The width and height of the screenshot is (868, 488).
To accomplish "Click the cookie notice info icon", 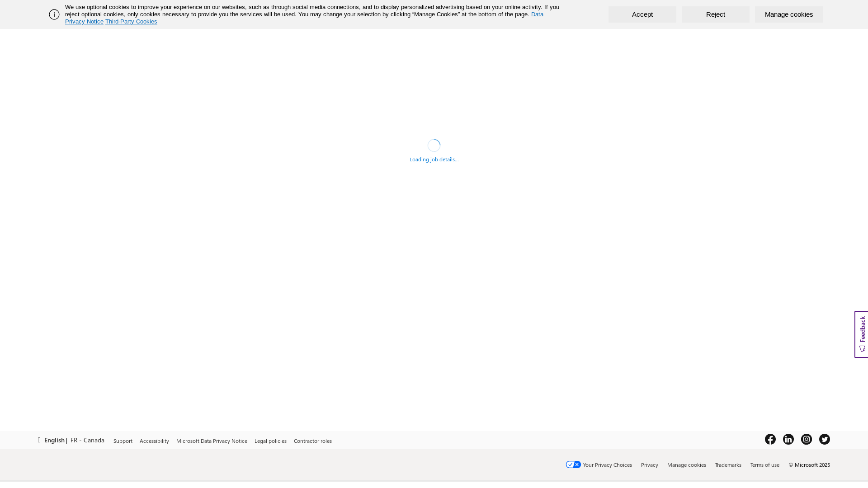I will [x=54, y=14].
